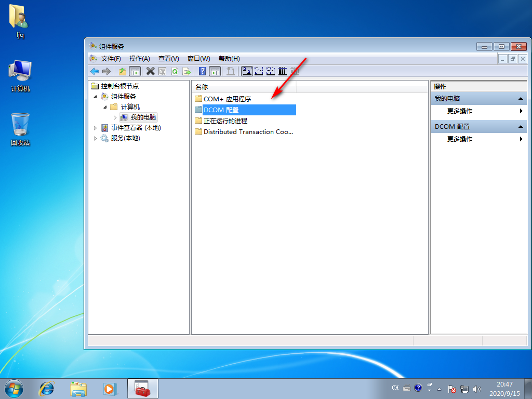Click the Properties toolbar icon
Image resolution: width=532 pixels, height=399 pixels.
point(163,71)
